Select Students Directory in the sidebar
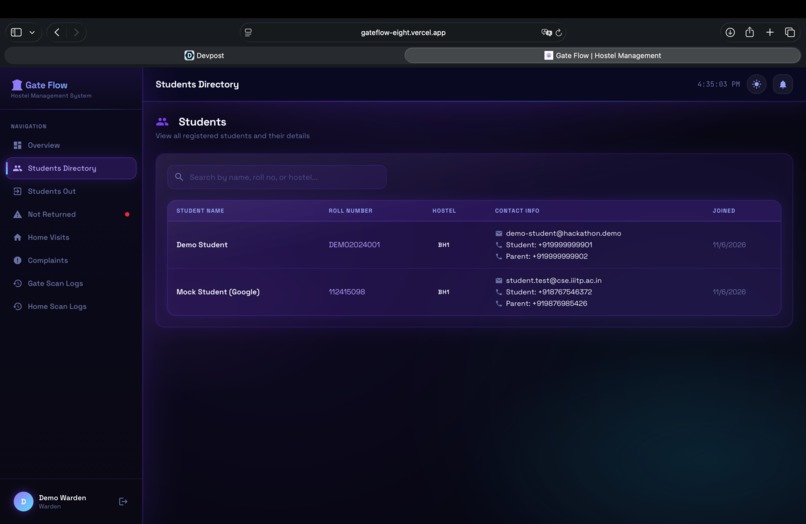Viewport: 806px width, 524px height. click(71, 168)
